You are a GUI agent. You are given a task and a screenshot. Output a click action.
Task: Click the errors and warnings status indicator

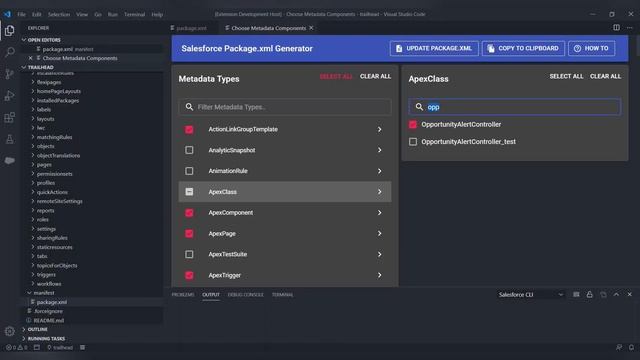coord(16,347)
